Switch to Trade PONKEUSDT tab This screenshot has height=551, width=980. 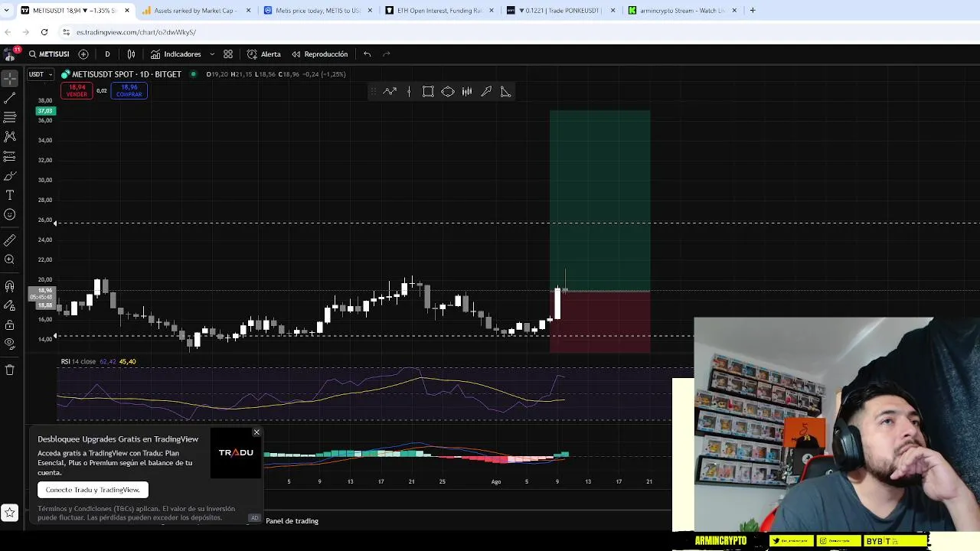click(560, 11)
